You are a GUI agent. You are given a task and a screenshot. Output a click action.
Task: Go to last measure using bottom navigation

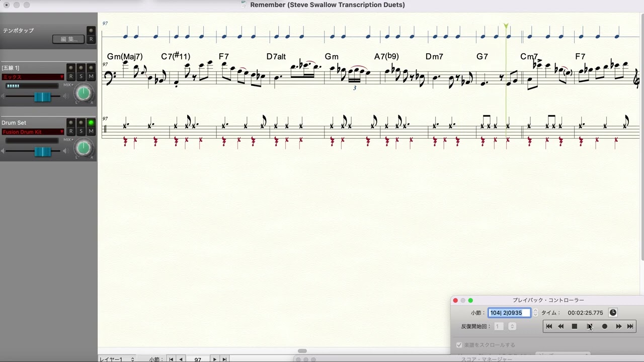click(224, 359)
